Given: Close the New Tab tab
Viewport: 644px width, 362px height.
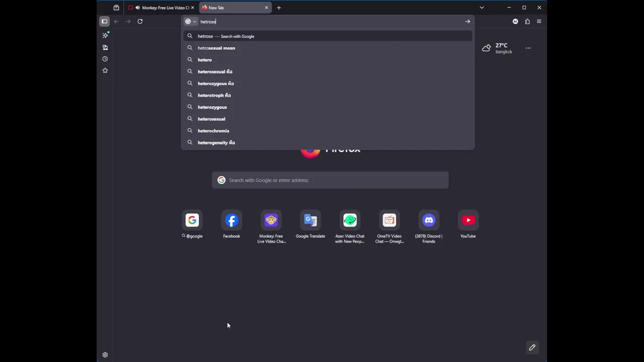Looking at the screenshot, I should [x=266, y=8].
